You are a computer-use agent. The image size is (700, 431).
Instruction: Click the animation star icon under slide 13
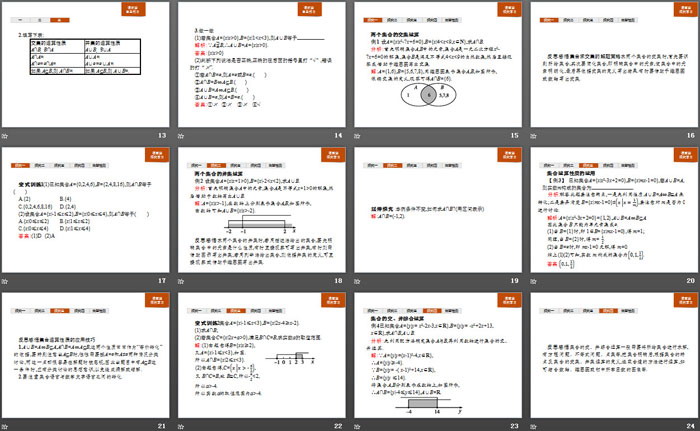8,135
